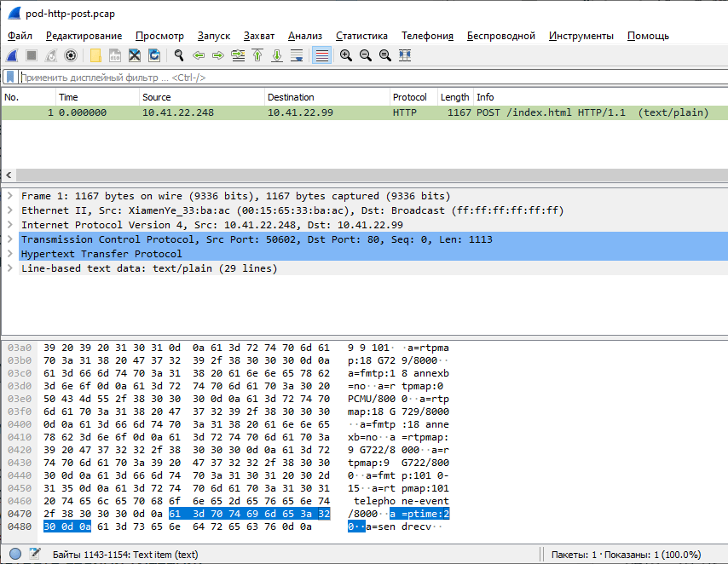Toggle auto-scroll to the last packet
This screenshot has width=728, height=564.
tap(297, 55)
